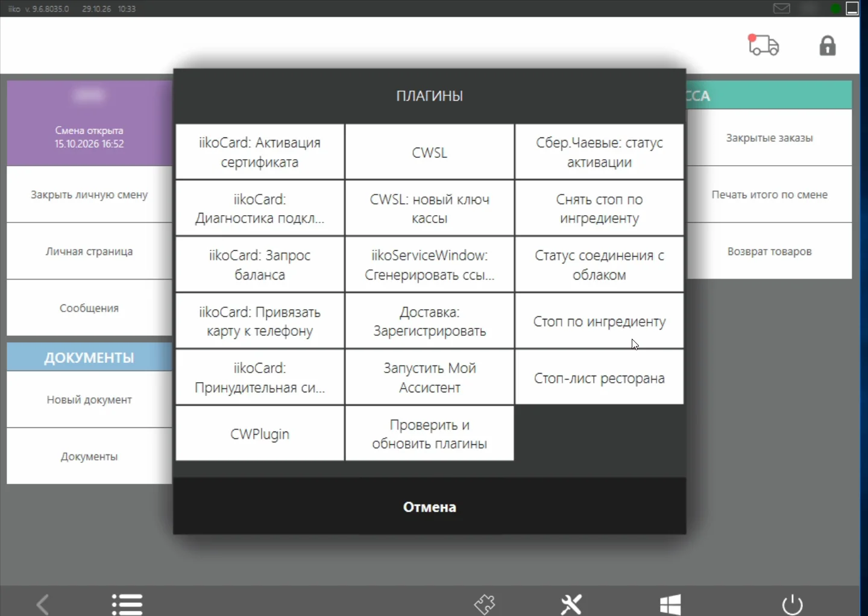868x616 pixels.
Task: Open the delivery truck icon
Action: [x=764, y=45]
